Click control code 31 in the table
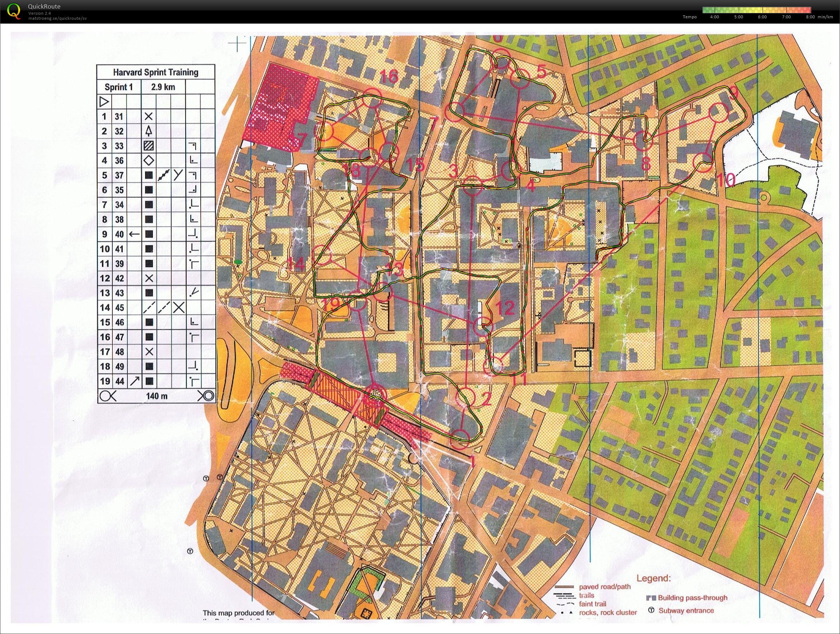The image size is (840, 634). [119, 117]
